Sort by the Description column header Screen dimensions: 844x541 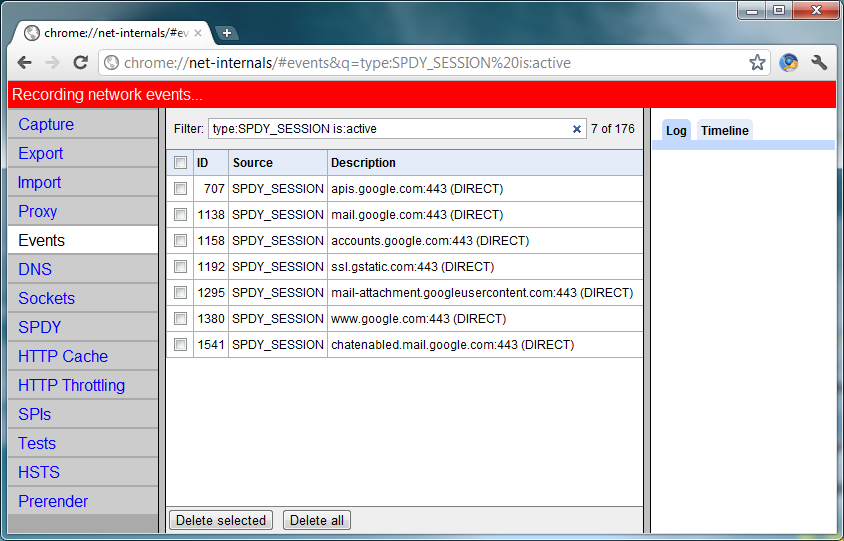(484, 163)
